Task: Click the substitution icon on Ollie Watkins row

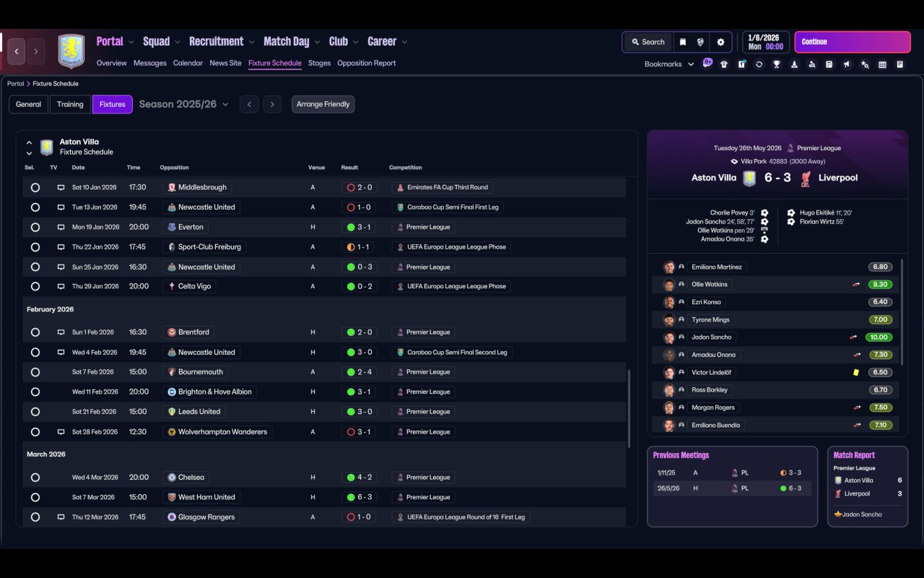Action: tap(857, 285)
